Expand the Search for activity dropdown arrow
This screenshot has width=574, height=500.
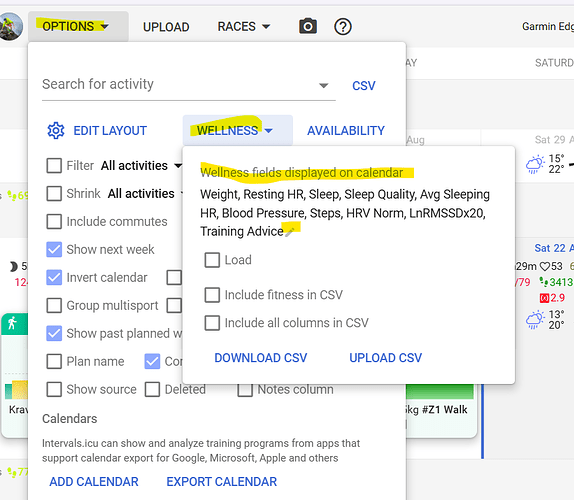click(x=323, y=86)
